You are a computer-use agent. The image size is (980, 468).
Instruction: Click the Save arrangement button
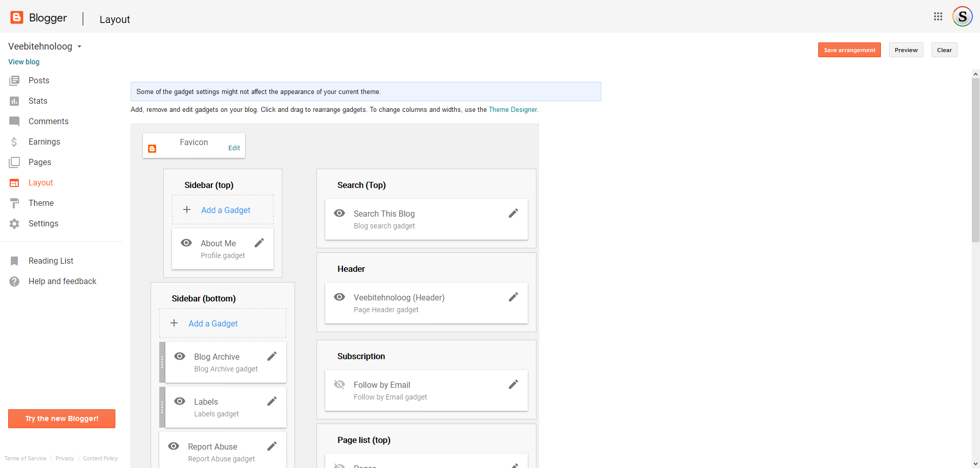(849, 50)
